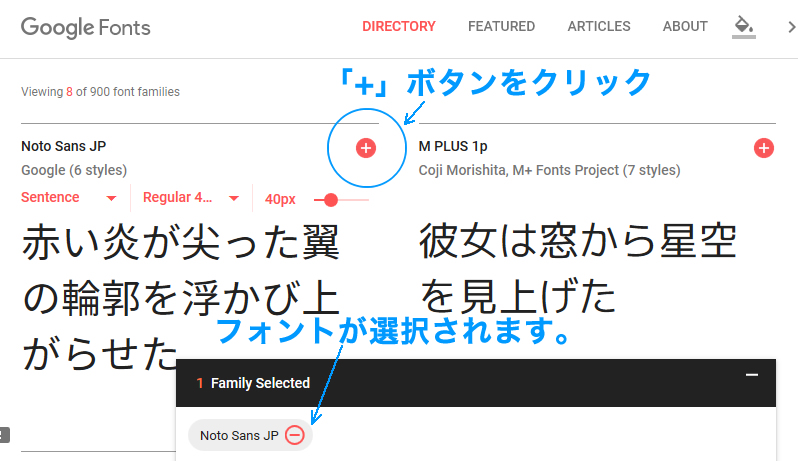Click the right chevron in header
The width and height of the screenshot is (798, 461).
pos(791,26)
